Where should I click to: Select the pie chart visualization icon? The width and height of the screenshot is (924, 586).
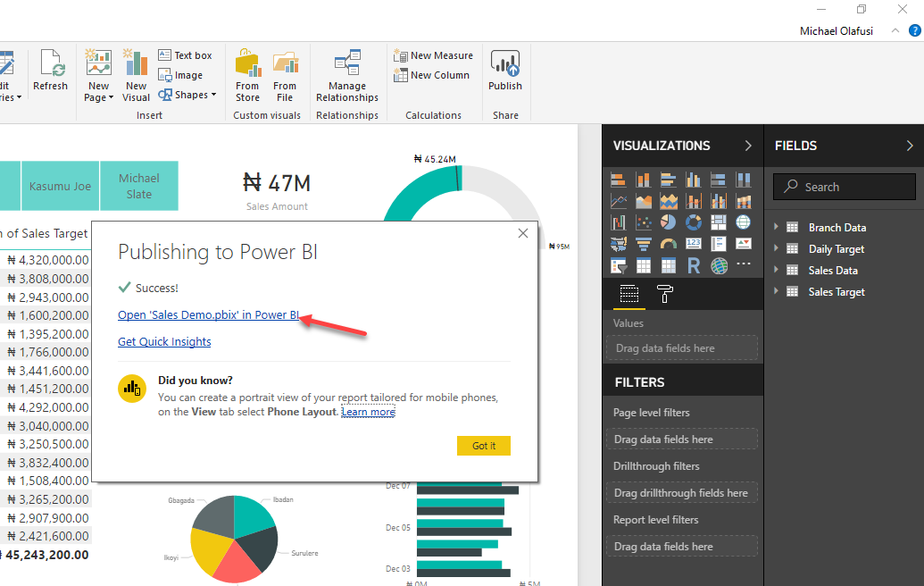click(668, 222)
